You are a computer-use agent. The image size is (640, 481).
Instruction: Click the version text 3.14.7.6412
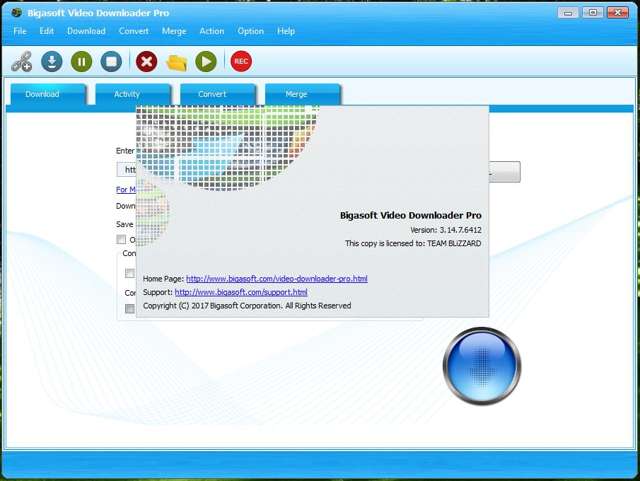tap(460, 230)
